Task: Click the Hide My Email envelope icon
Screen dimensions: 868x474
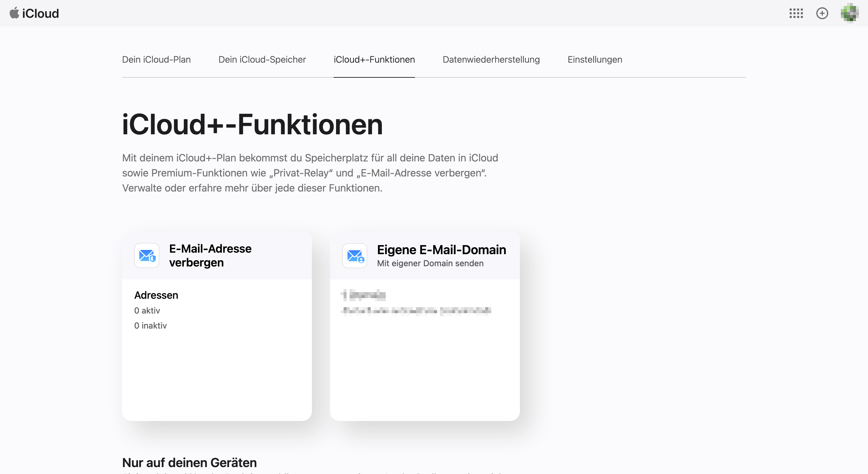Action: pos(147,255)
